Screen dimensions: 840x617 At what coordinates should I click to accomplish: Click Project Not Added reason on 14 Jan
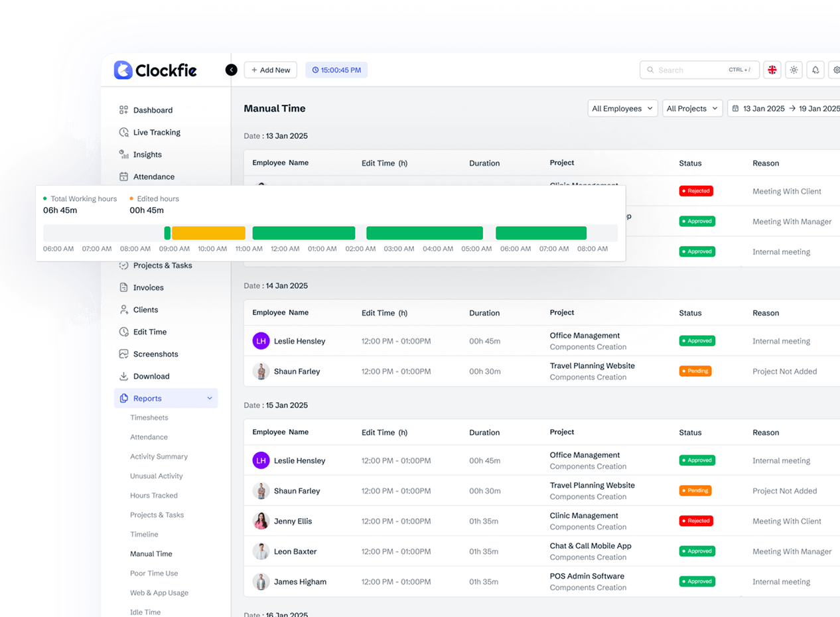(x=785, y=372)
